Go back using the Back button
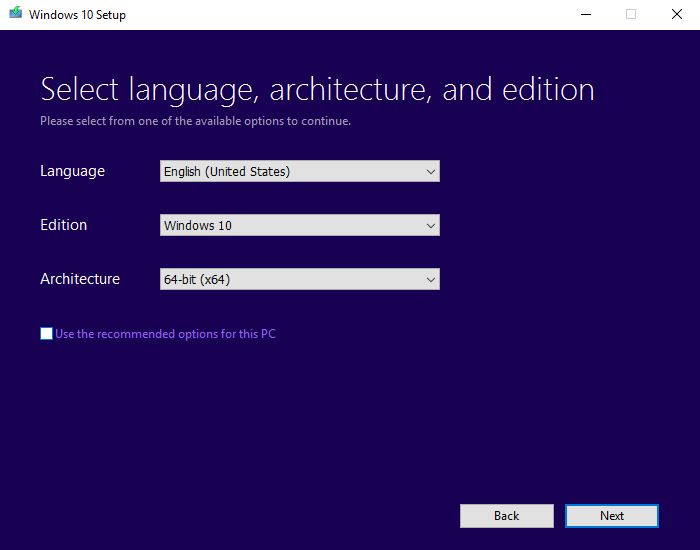700x550 pixels. coord(506,516)
